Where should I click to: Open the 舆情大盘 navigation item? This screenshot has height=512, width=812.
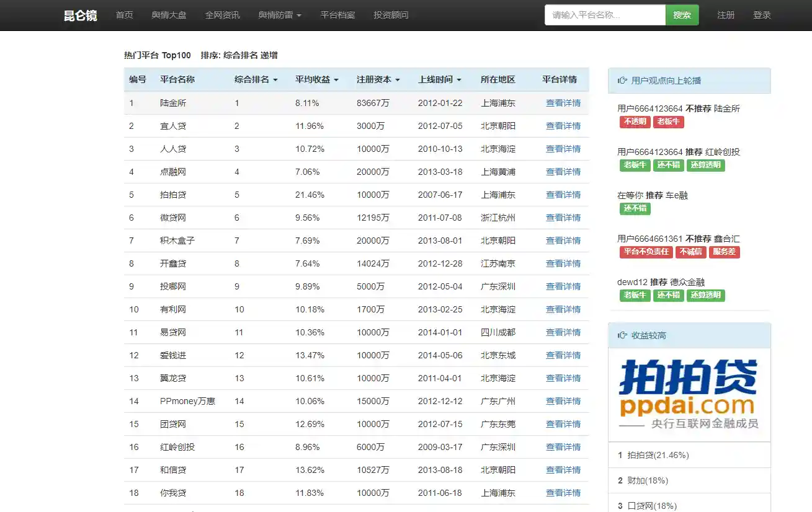click(169, 15)
